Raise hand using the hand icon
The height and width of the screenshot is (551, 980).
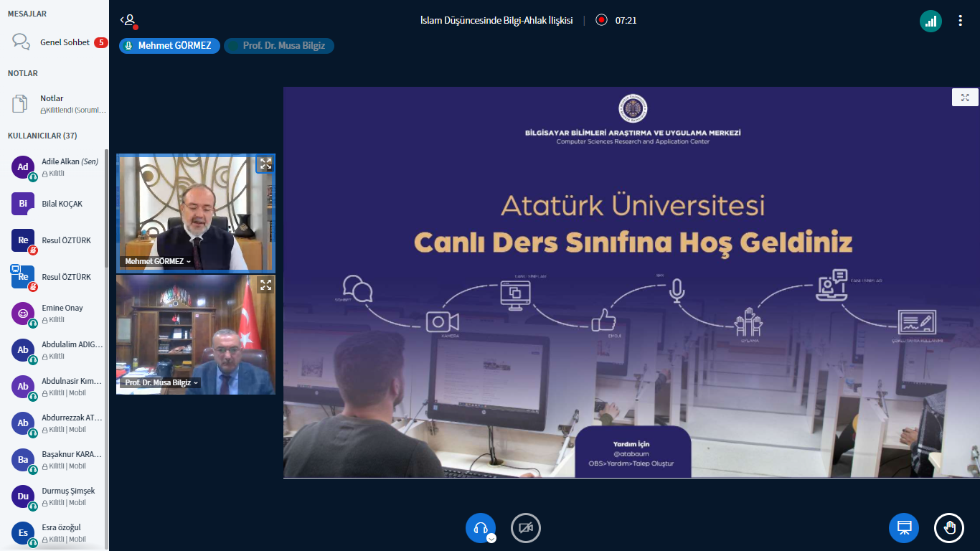[948, 528]
